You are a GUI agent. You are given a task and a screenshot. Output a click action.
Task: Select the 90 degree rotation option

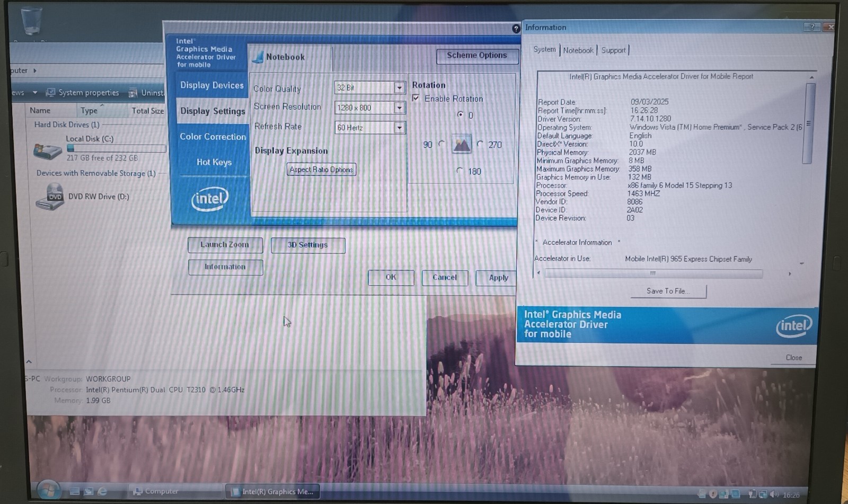(442, 144)
